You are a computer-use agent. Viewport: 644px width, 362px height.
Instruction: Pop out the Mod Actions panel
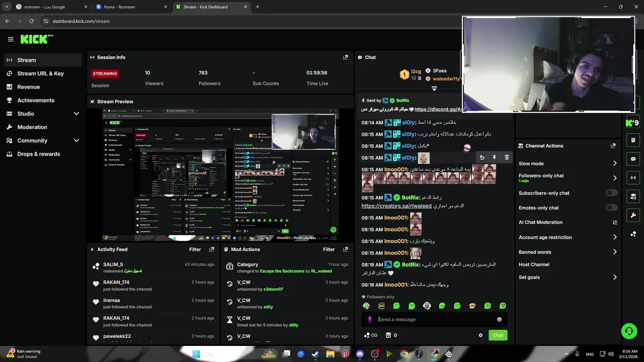345,249
